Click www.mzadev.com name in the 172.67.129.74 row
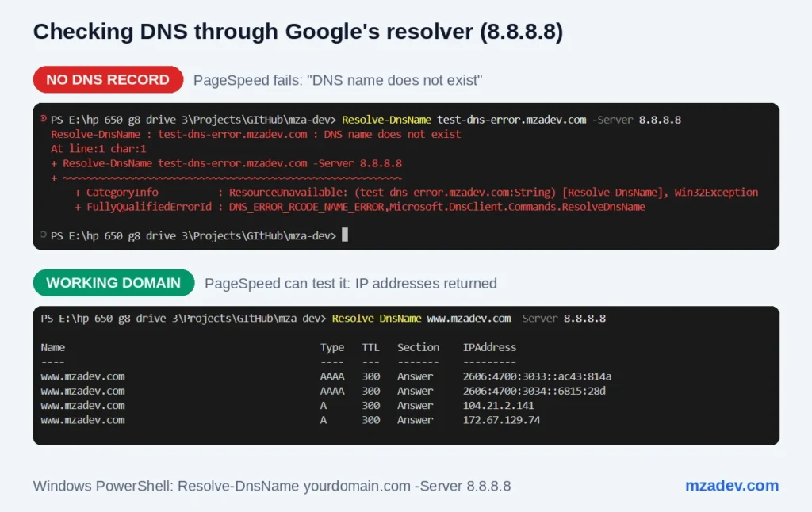 82,420
